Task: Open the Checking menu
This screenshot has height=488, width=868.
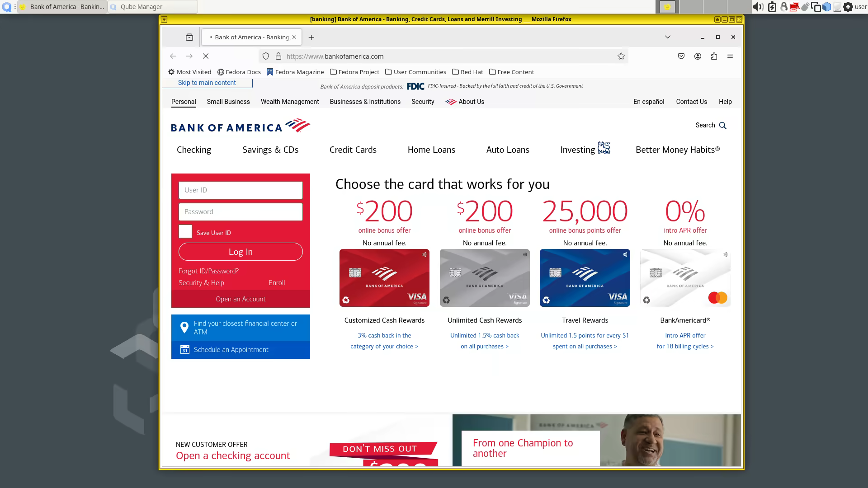Action: pos(194,150)
